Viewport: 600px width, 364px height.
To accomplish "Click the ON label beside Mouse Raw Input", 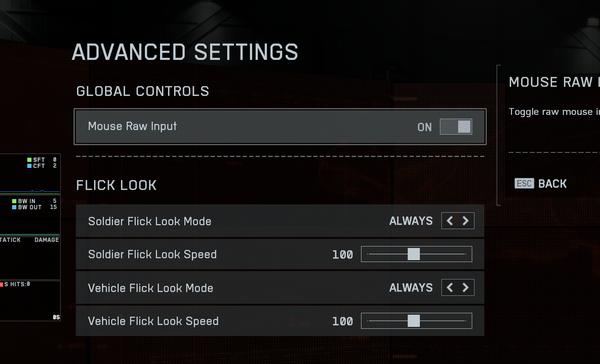I will click(x=424, y=127).
